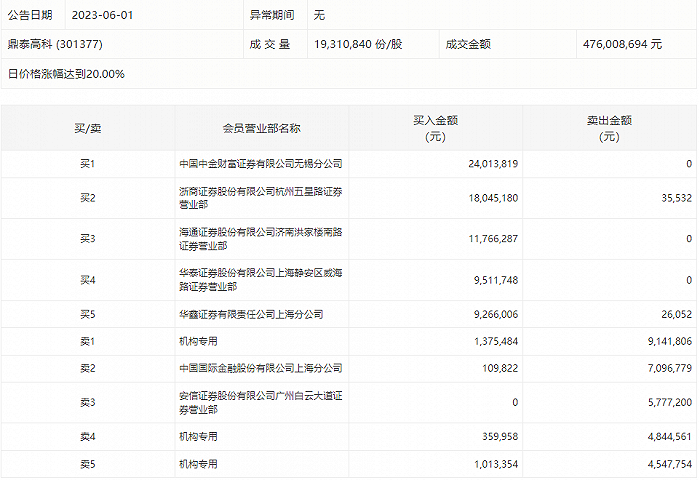Select the 卖3 row label

(x=88, y=402)
